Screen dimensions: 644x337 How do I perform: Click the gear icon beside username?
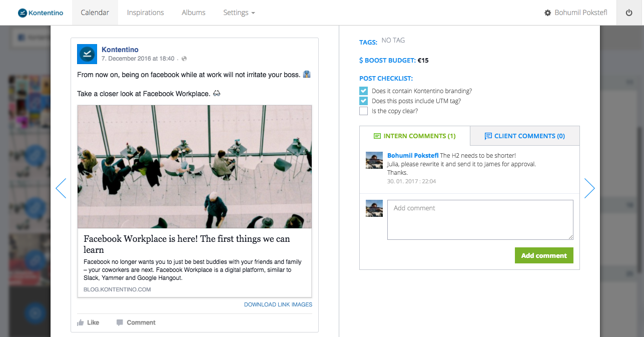547,13
